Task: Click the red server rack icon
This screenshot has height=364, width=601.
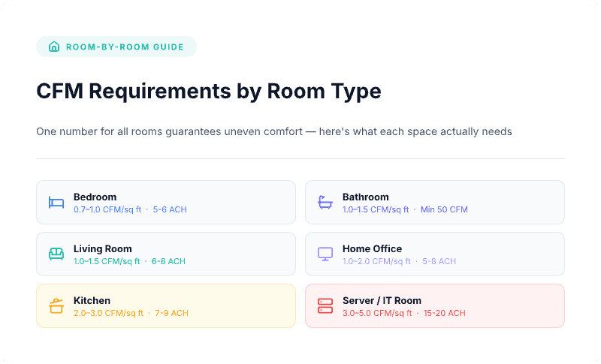Action: [x=325, y=306]
